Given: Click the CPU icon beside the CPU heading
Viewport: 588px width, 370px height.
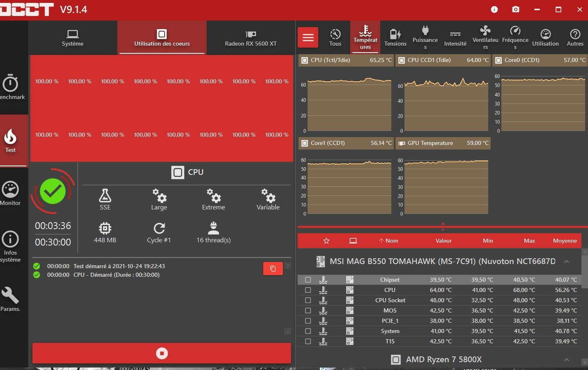Looking at the screenshot, I should [178, 172].
